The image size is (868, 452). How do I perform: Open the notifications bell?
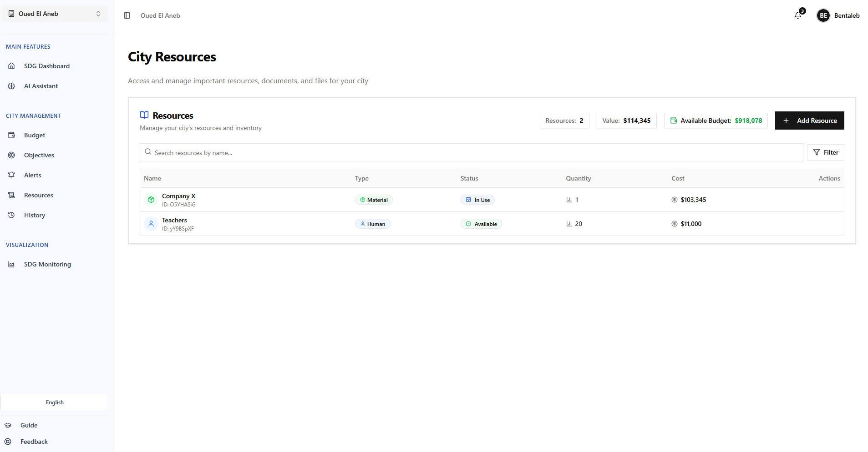click(x=797, y=15)
